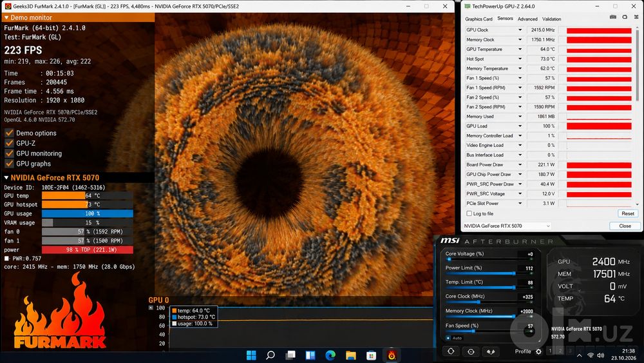Screen dimensions: 644x363
Task: Switch to the Advanced tab
Action: pos(527,19)
